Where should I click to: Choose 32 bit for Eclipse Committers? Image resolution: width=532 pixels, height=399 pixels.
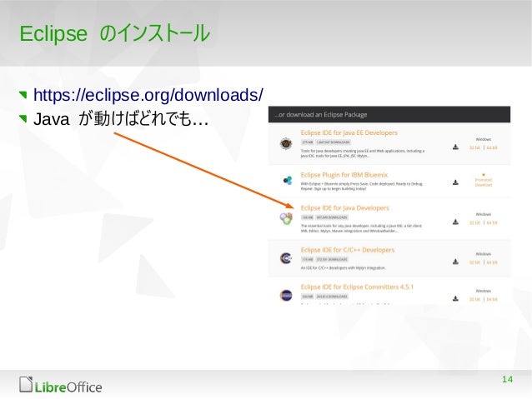click(474, 299)
